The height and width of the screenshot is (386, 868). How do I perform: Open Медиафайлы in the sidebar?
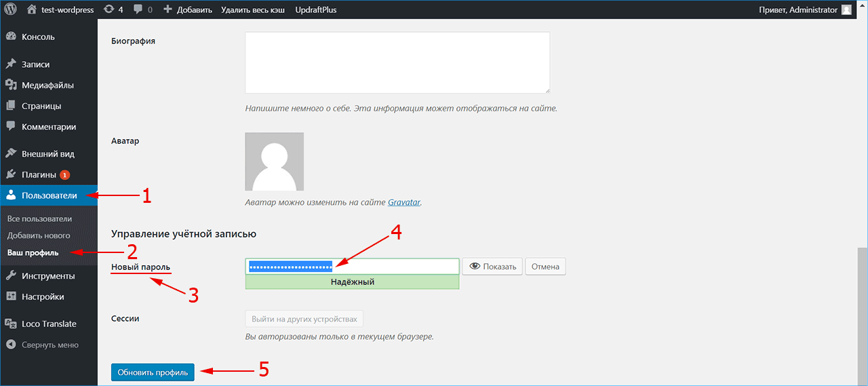pyautogui.click(x=47, y=85)
